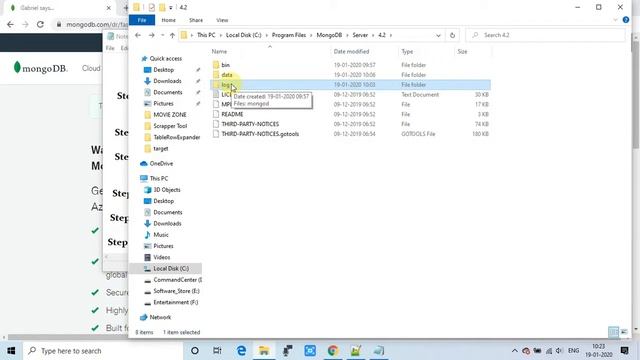
Task: Open the bin folder
Action: pos(225,65)
